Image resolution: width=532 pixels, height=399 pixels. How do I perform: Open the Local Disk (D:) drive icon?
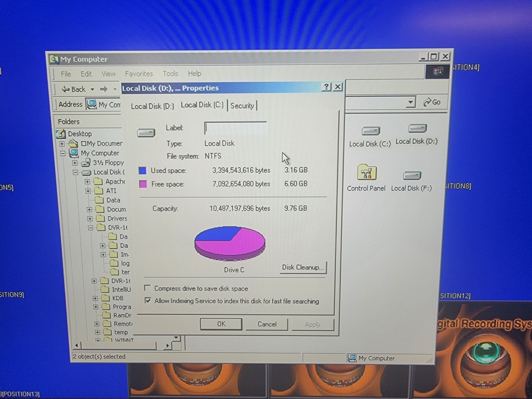pyautogui.click(x=417, y=129)
